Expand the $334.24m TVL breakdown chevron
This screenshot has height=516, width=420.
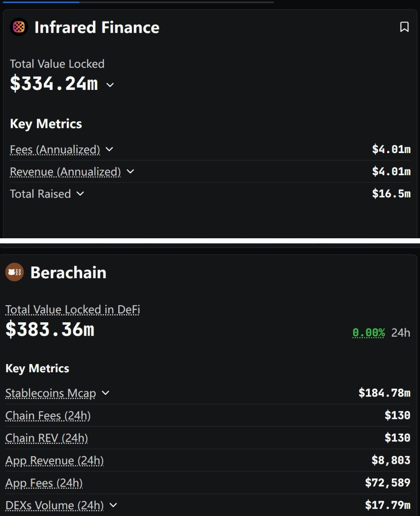110,85
